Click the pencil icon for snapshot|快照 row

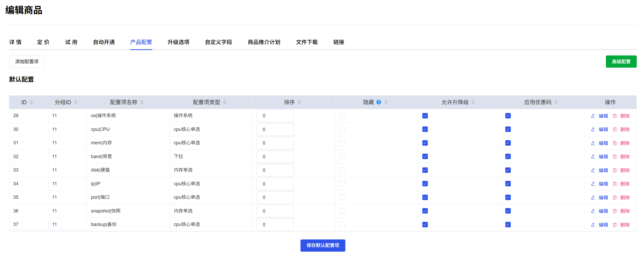click(593, 211)
